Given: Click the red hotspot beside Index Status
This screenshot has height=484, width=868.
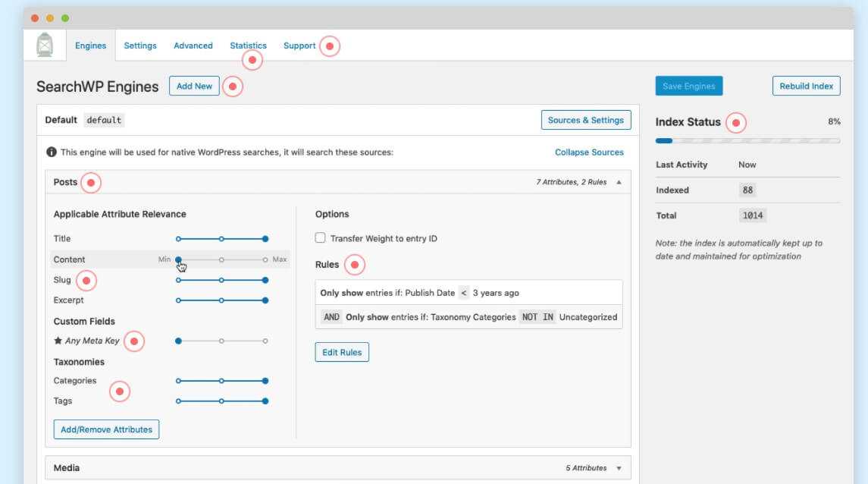Looking at the screenshot, I should point(735,122).
